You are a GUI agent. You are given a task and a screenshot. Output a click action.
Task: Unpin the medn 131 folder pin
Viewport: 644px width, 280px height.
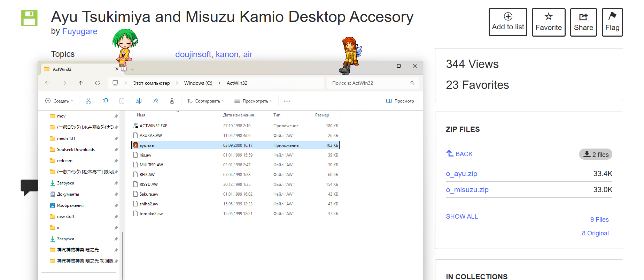click(116, 138)
